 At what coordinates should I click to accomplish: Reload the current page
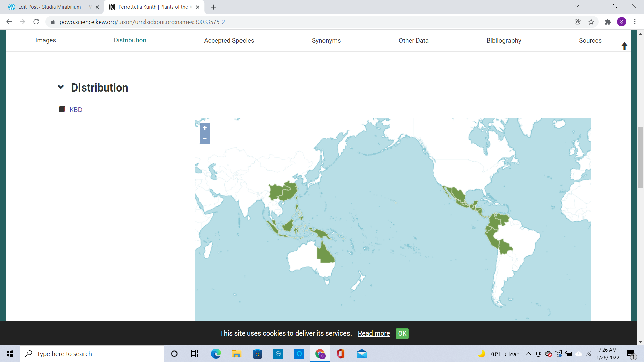tap(36, 22)
